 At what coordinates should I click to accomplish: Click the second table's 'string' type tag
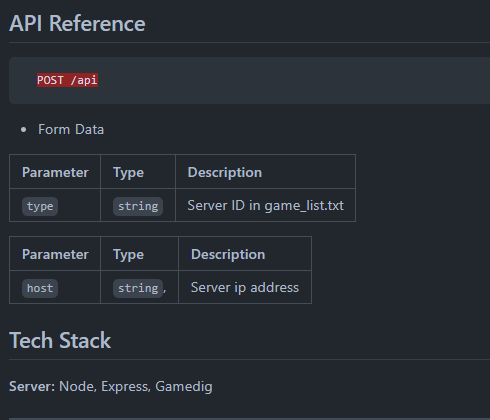click(x=138, y=288)
